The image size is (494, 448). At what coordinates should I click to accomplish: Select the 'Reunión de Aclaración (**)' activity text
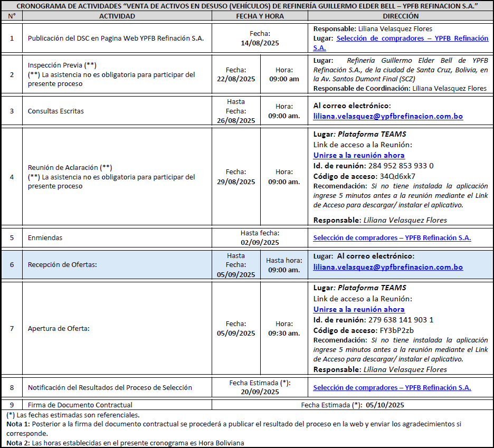(70, 168)
